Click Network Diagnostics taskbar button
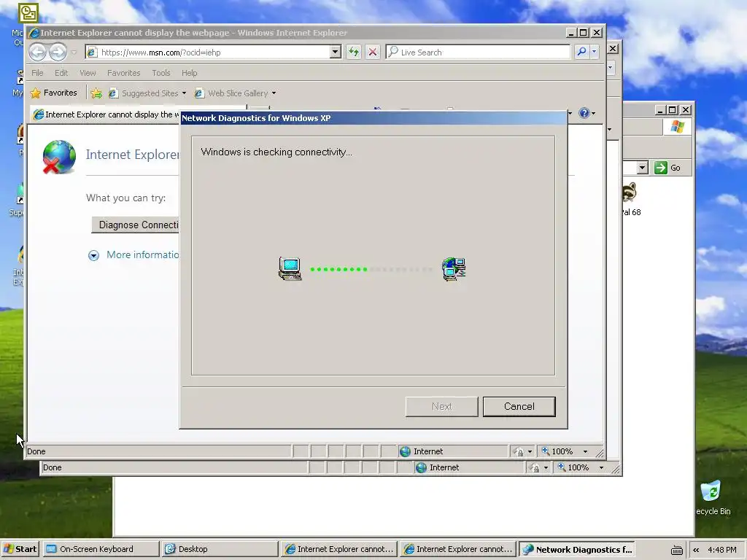The height and width of the screenshot is (560, 747). click(578, 550)
